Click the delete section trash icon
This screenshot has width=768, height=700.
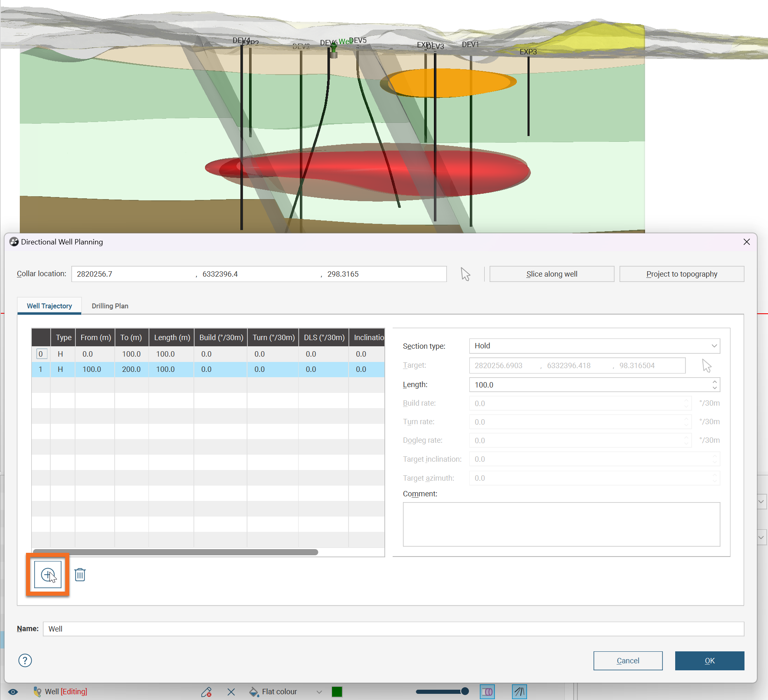point(80,574)
